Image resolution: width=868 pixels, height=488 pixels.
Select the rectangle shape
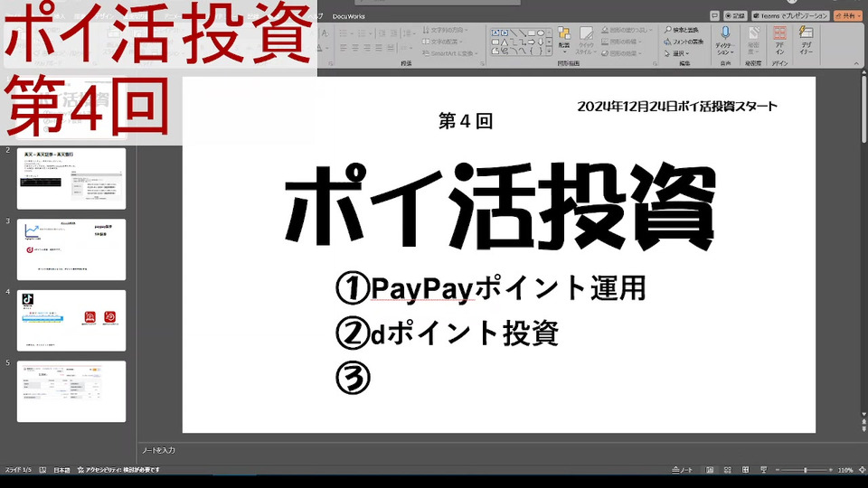point(532,33)
